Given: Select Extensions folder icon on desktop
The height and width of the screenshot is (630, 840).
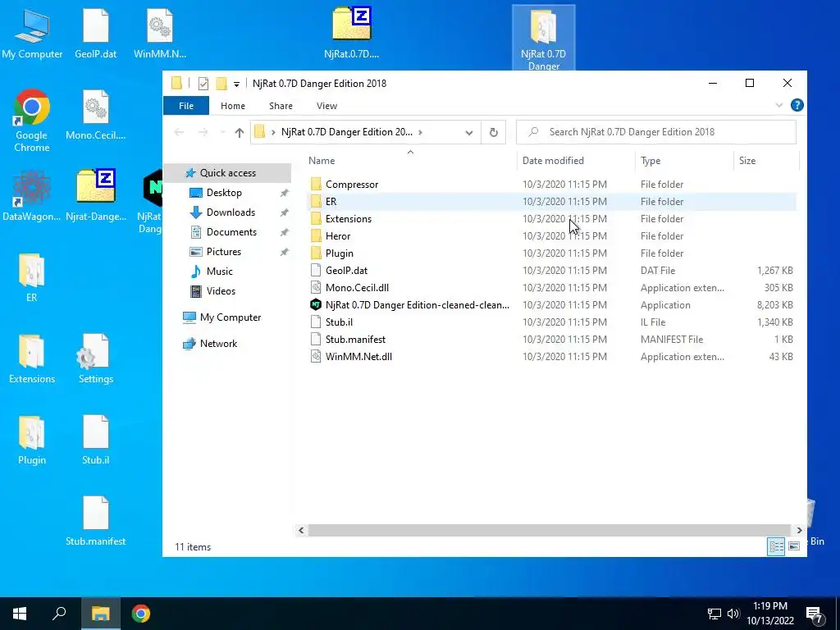Looking at the screenshot, I should click(x=32, y=359).
